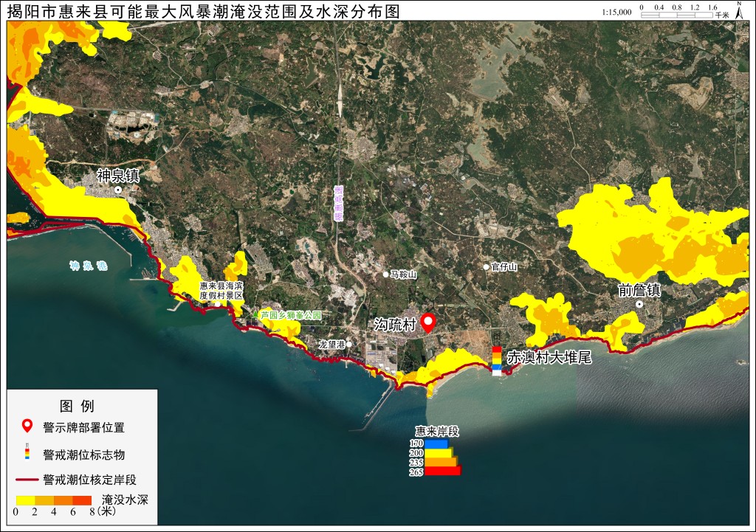
Task: Click the dark red line sample in legend
Action: click(x=27, y=480)
